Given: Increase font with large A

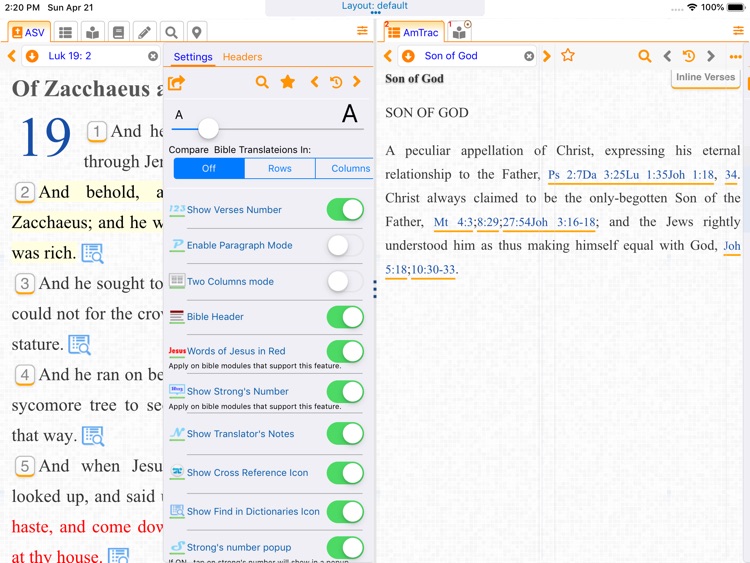Looking at the screenshot, I should click(x=350, y=114).
